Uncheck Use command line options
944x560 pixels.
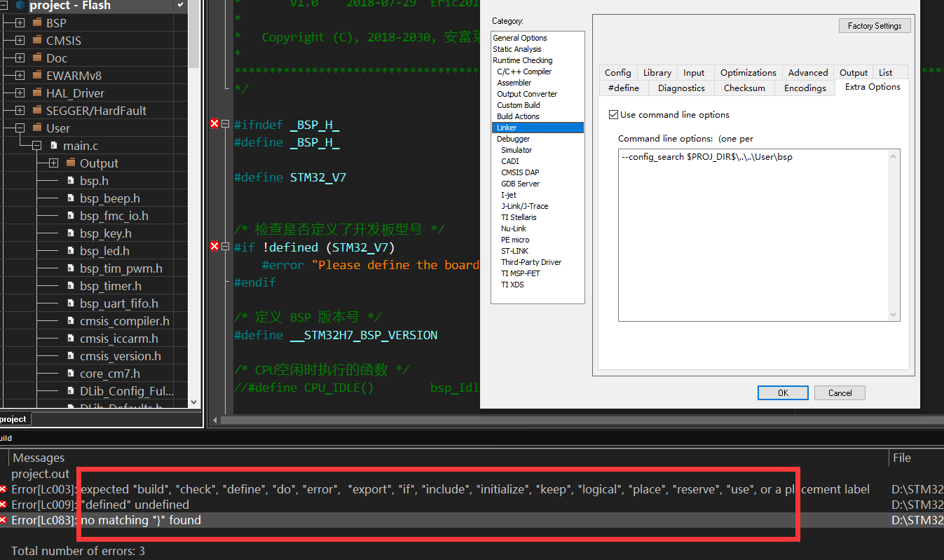coord(614,115)
